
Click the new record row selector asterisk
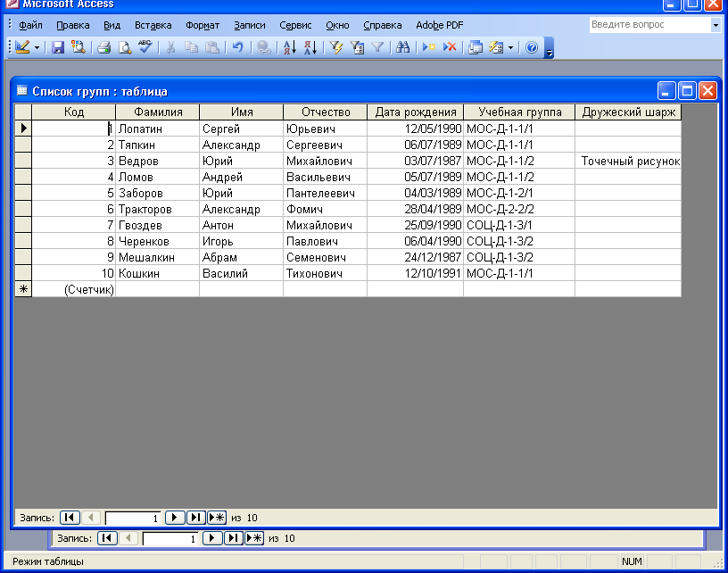click(x=23, y=289)
